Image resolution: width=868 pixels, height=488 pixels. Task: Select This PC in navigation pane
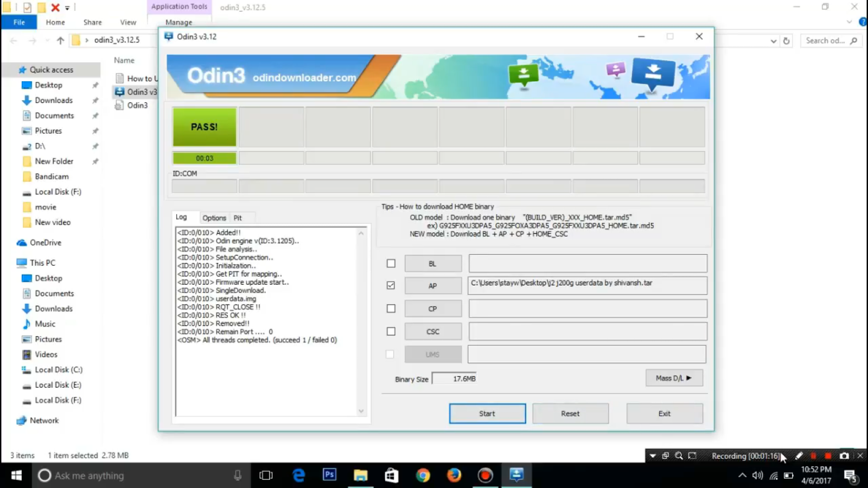click(42, 262)
